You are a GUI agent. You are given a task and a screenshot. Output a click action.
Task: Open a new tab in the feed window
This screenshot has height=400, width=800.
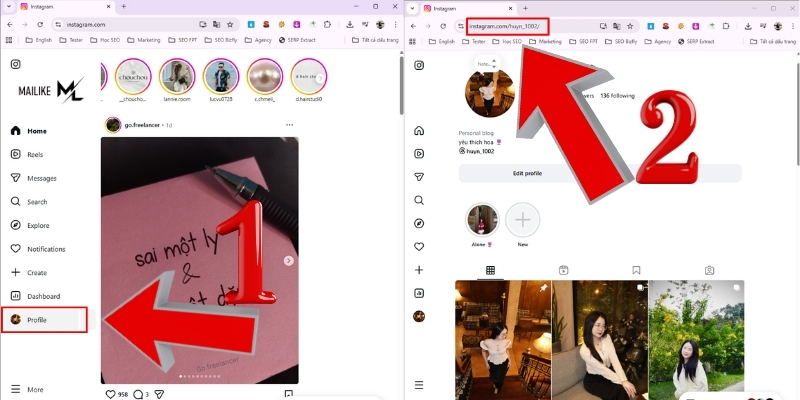point(123,7)
